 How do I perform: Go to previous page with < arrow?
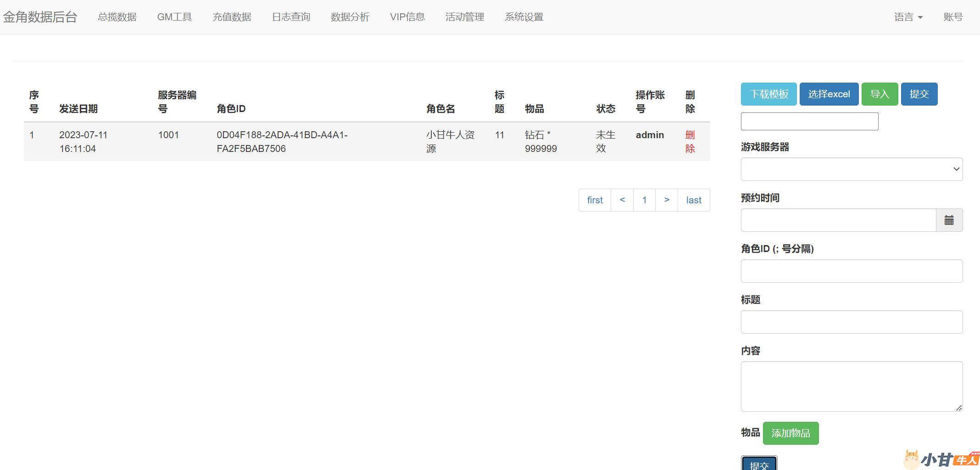click(622, 200)
